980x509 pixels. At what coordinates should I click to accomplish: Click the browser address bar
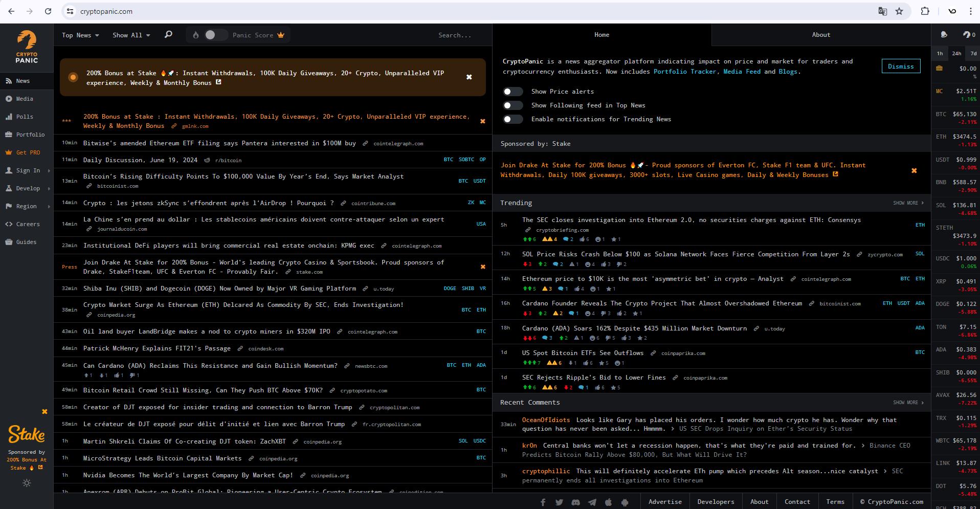[x=471, y=11]
